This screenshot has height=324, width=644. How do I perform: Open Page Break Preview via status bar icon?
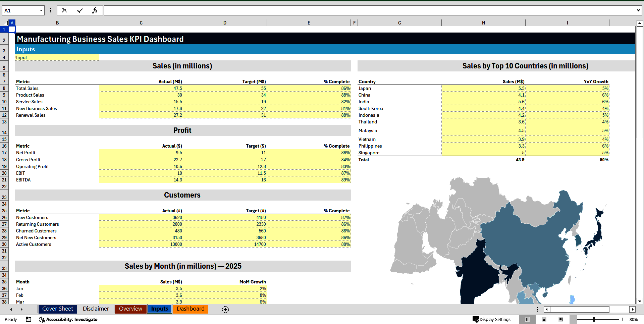pos(560,319)
